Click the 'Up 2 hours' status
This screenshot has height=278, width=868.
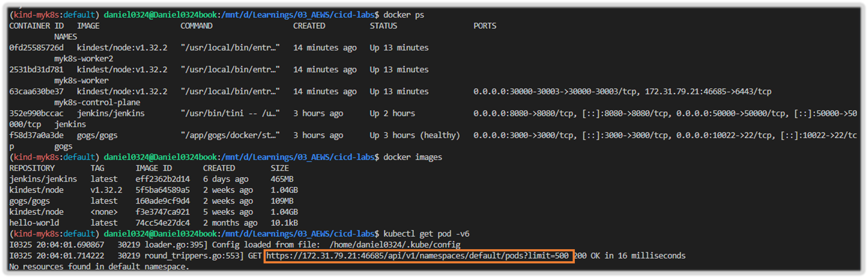pyautogui.click(x=392, y=113)
